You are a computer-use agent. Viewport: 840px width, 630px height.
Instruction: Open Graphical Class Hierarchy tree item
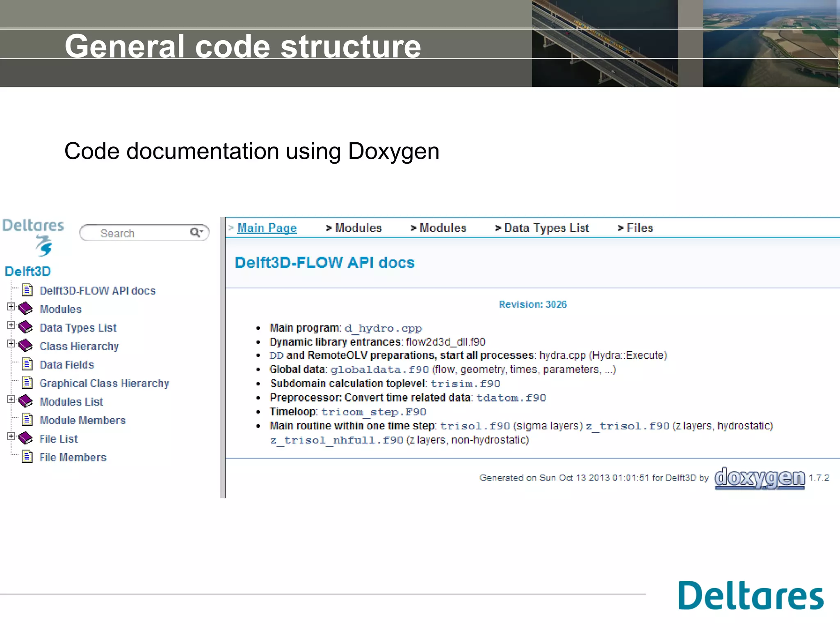pos(104,383)
